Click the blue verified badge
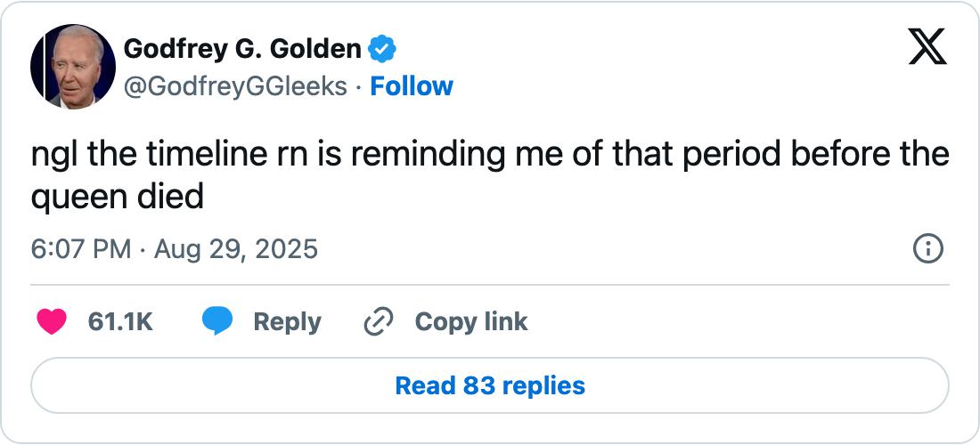The width and height of the screenshot is (980, 445). click(382, 50)
